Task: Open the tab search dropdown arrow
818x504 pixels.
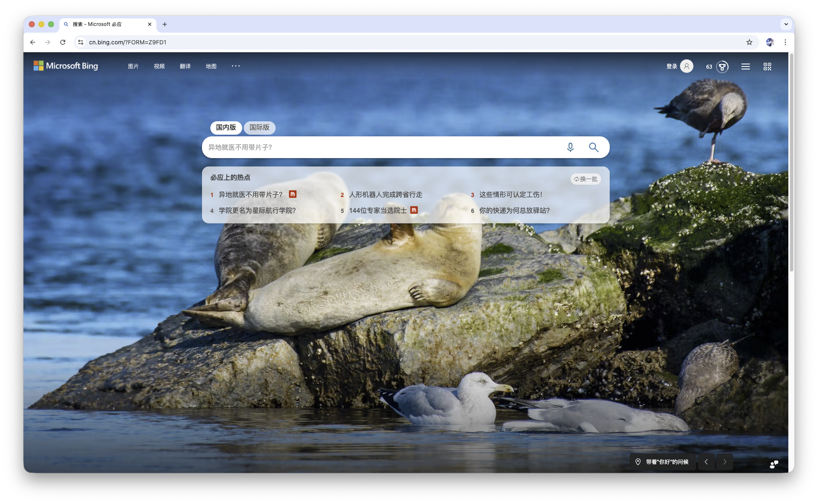Action: click(x=786, y=24)
